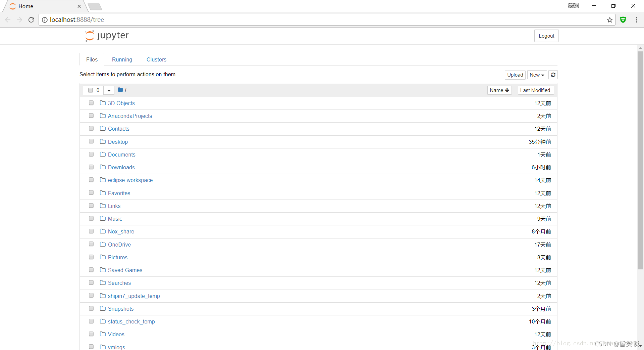Open the vmlogs folder link

[116, 347]
